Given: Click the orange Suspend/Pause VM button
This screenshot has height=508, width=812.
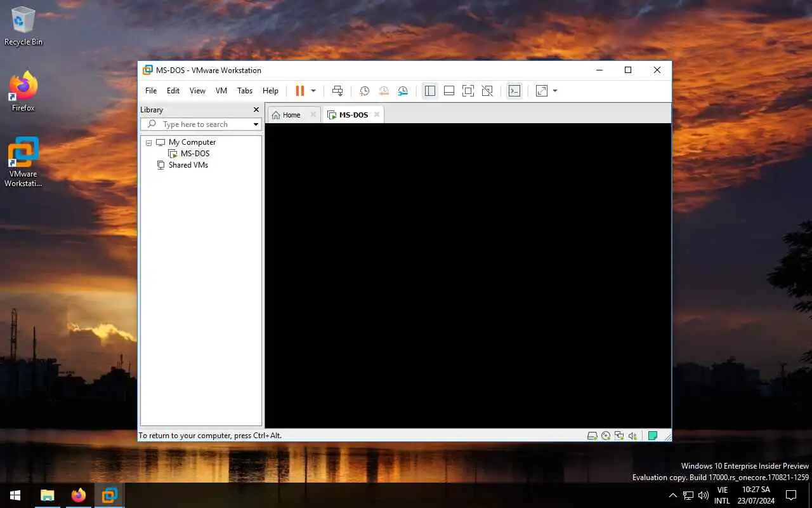Looking at the screenshot, I should click(x=300, y=91).
